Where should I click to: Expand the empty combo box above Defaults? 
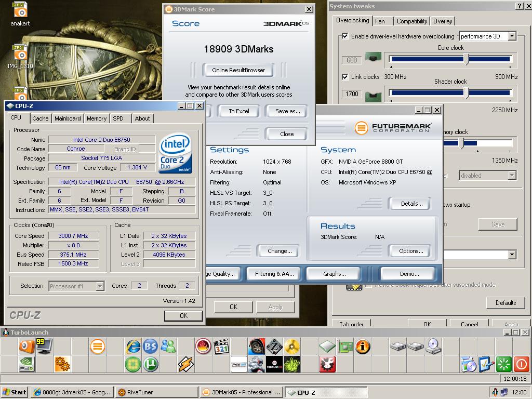pyautogui.click(x=512, y=255)
